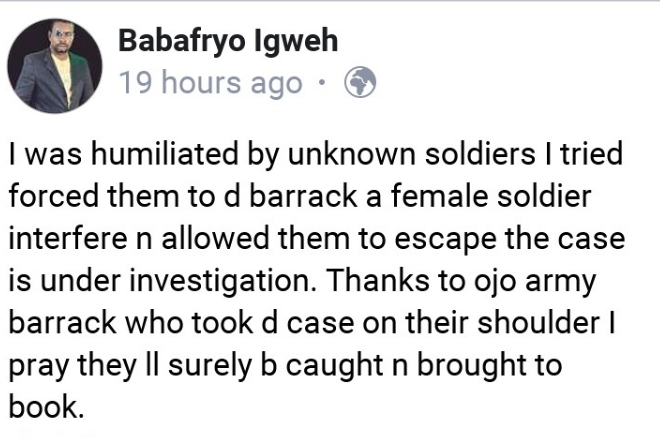
Task: Click the line starting 'barrack who took d case'
Action: click(x=312, y=323)
